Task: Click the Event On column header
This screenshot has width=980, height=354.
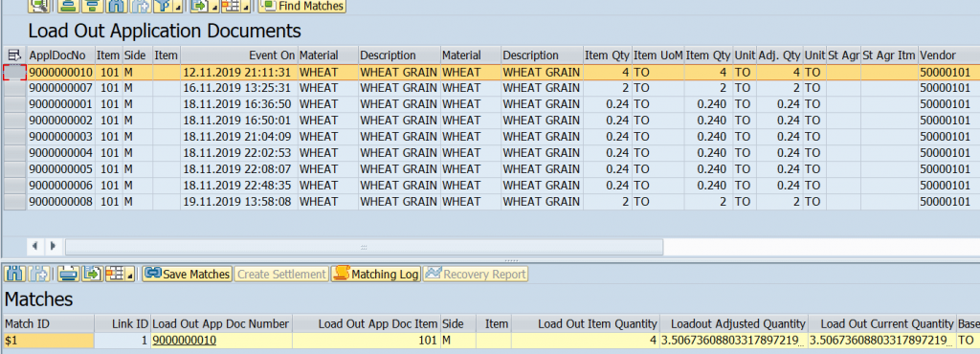Action: coord(238,55)
